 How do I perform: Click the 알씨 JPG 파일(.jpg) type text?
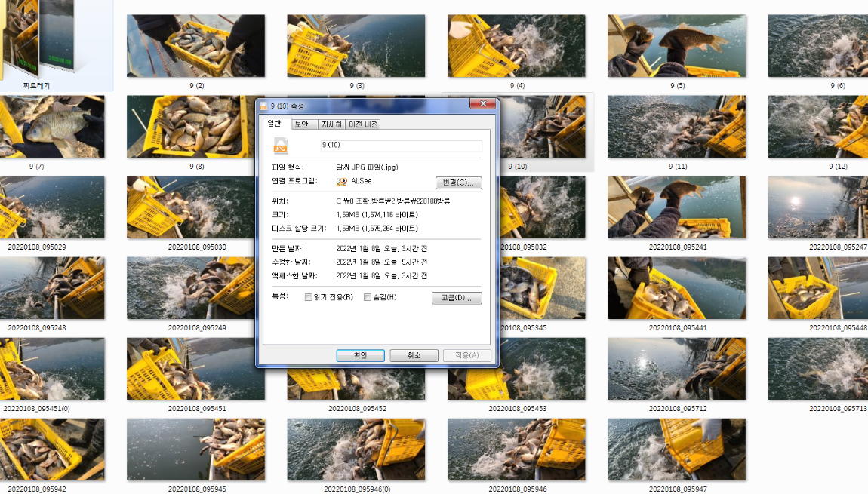click(x=367, y=167)
